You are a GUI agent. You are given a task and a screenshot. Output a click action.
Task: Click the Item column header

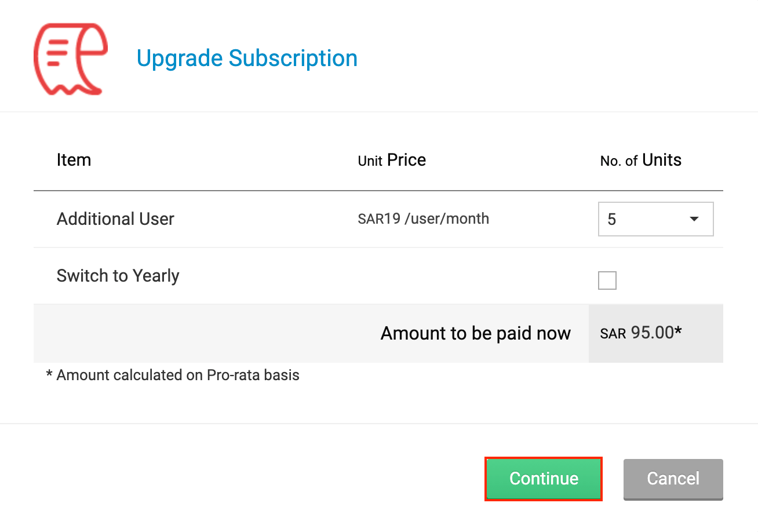(x=74, y=160)
